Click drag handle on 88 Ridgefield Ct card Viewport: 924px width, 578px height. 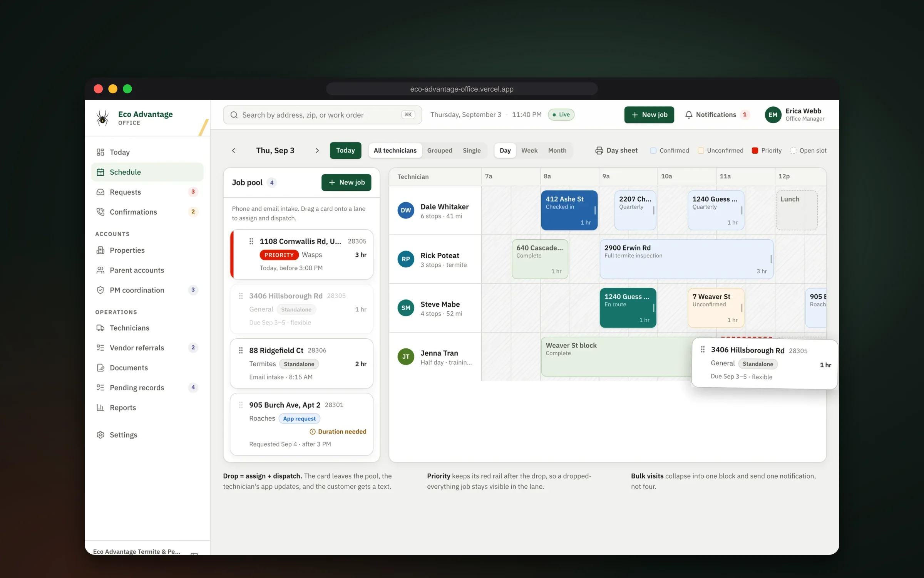(x=241, y=350)
